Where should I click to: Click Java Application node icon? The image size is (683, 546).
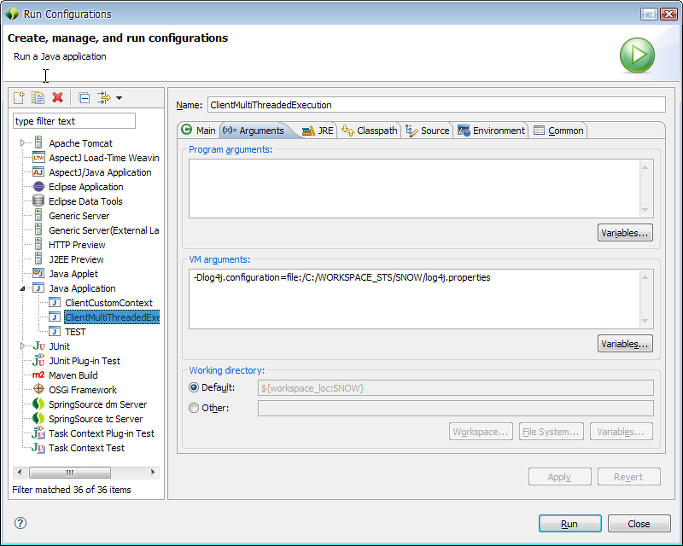39,288
